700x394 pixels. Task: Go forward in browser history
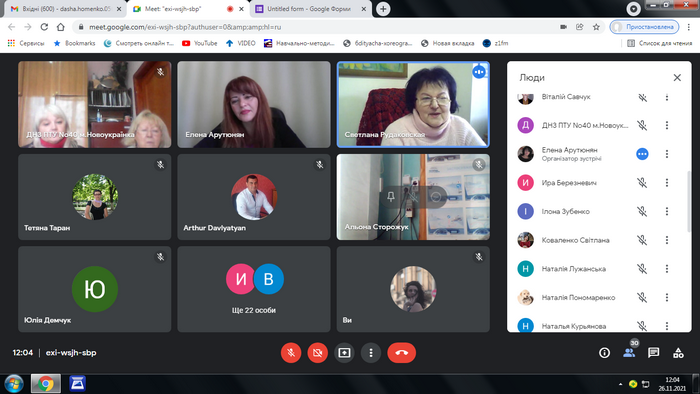point(28,27)
